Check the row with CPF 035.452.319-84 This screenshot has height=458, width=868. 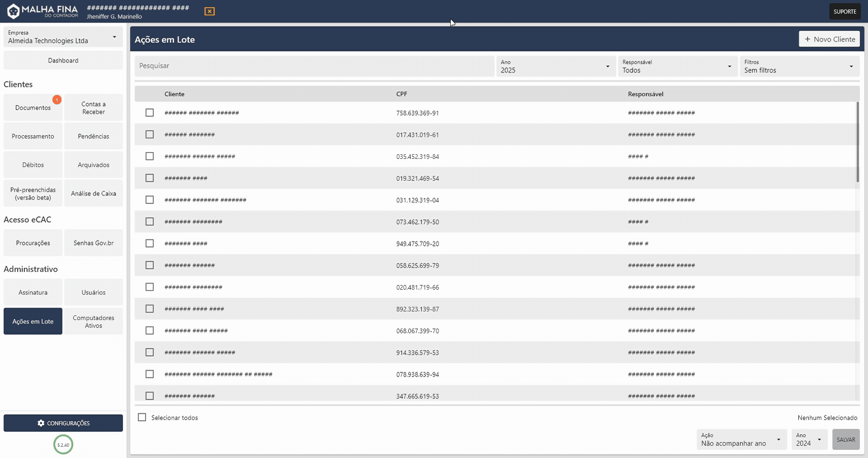click(x=150, y=156)
